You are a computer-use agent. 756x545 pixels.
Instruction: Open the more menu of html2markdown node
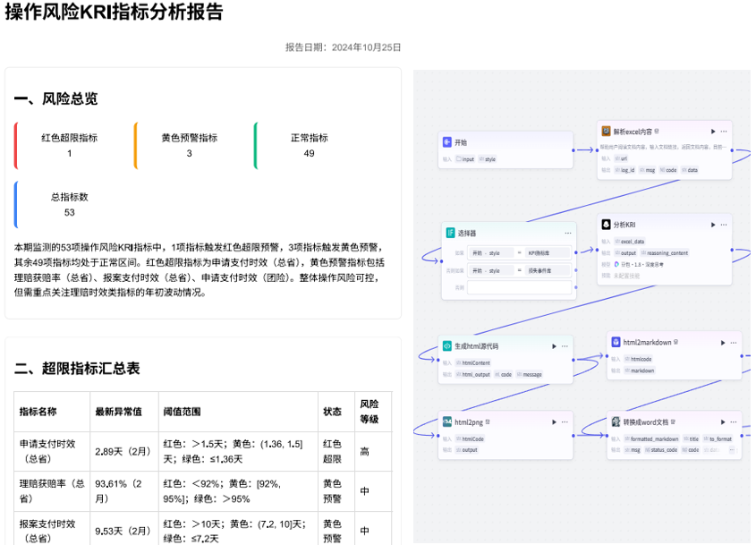pos(734,343)
